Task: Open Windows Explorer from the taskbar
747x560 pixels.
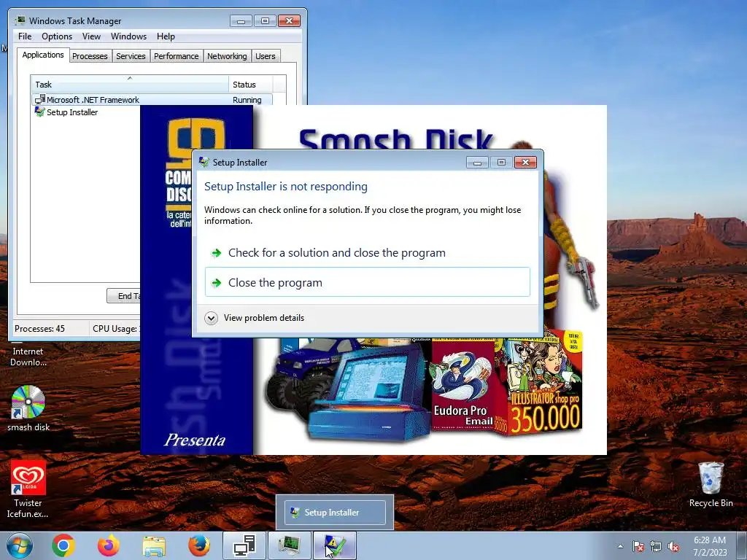Action: point(154,546)
